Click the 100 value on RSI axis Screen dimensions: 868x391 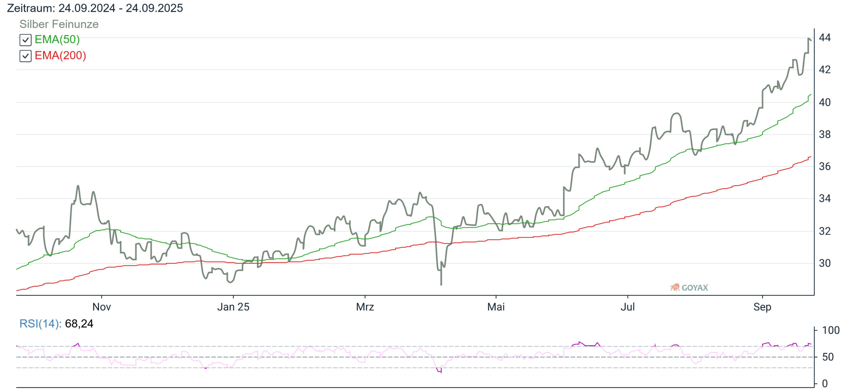click(831, 330)
